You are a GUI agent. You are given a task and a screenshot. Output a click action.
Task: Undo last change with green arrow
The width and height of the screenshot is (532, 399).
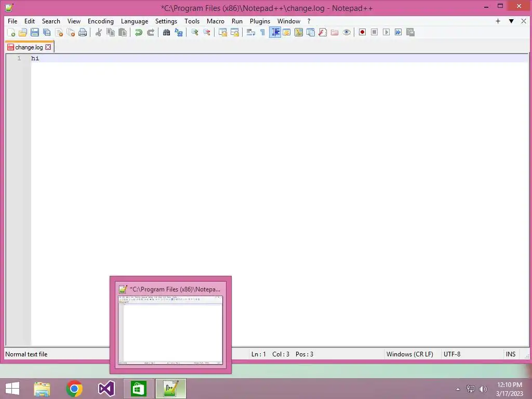tap(138, 32)
